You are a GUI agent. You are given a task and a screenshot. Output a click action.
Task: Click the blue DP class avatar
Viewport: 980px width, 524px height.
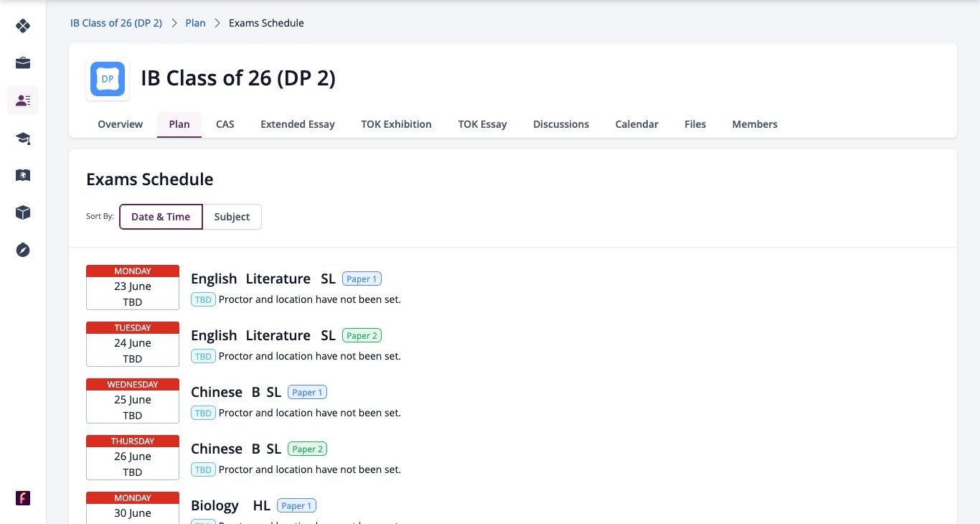[x=108, y=79]
